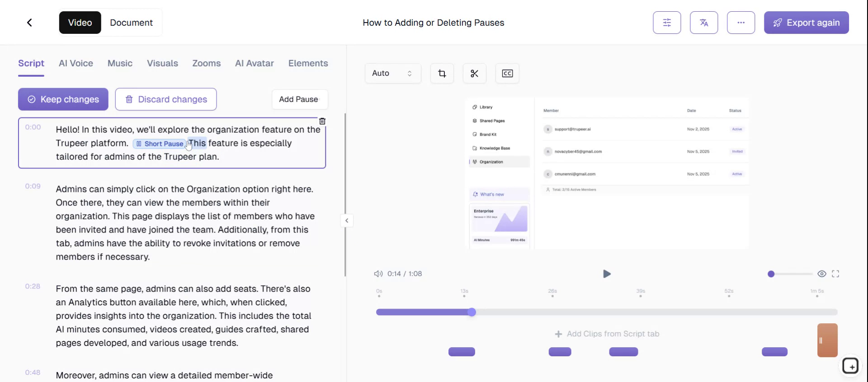Screen dimensions: 868x382
Task: Switch to Document mode
Action: (x=131, y=23)
